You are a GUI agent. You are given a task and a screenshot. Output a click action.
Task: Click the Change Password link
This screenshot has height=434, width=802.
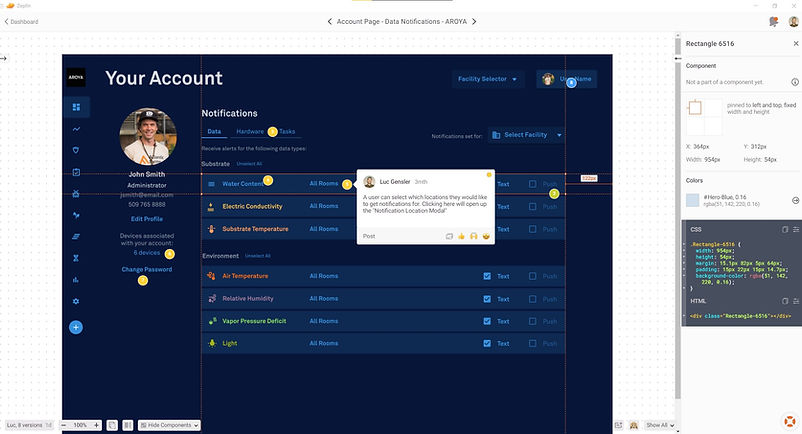147,269
